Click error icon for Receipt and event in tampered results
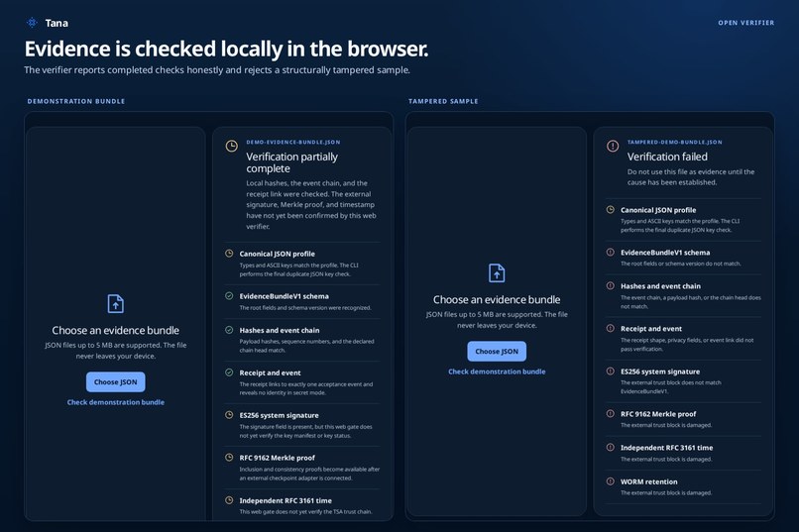This screenshot has width=799, height=532. click(611, 328)
